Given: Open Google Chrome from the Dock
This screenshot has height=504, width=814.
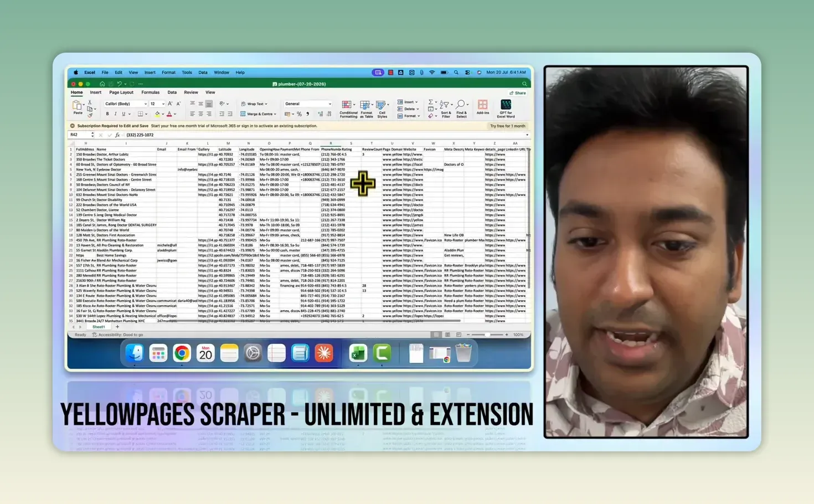Looking at the screenshot, I should (x=182, y=353).
